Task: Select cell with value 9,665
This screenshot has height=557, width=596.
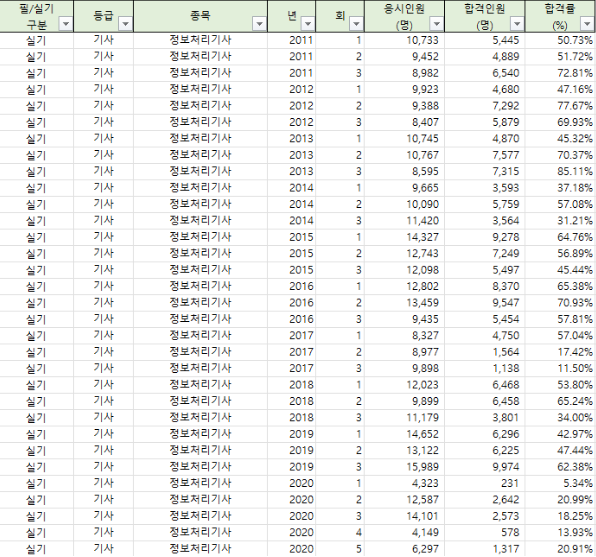Action: [404, 188]
